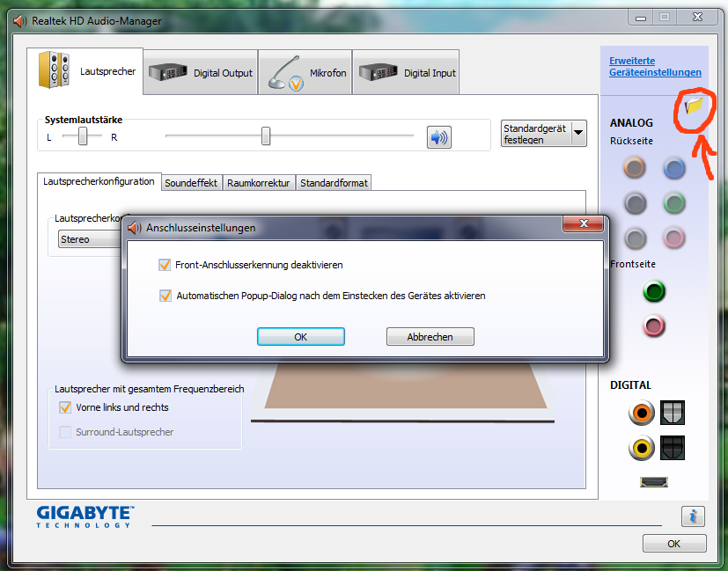Click OK at the bottom of Audio-Manager
728x571 pixels.
(x=674, y=543)
